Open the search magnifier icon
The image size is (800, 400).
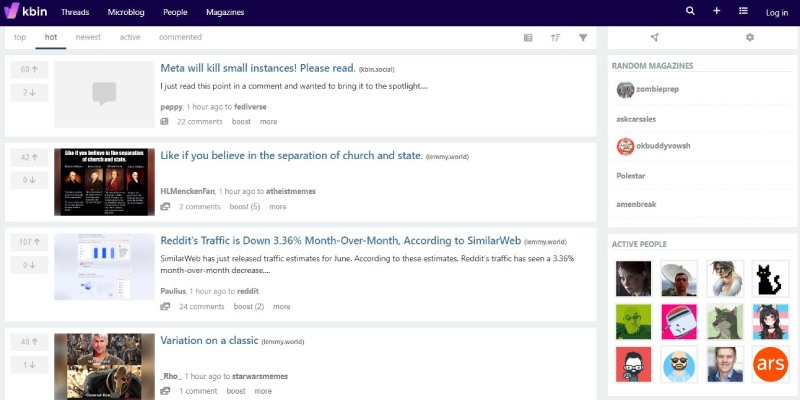(690, 11)
